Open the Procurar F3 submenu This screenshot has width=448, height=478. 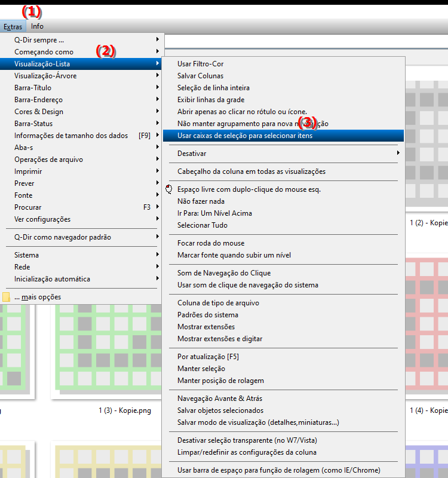81,207
